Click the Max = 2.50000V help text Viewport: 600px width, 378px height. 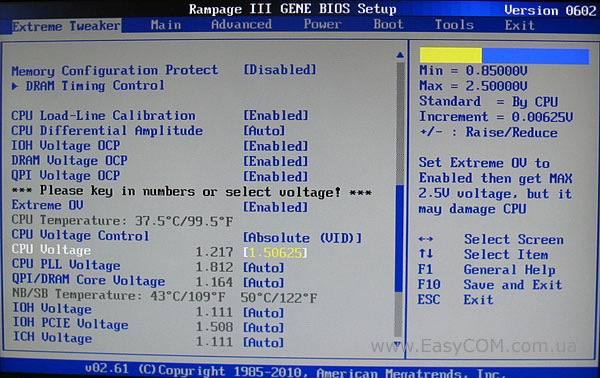[x=473, y=86]
